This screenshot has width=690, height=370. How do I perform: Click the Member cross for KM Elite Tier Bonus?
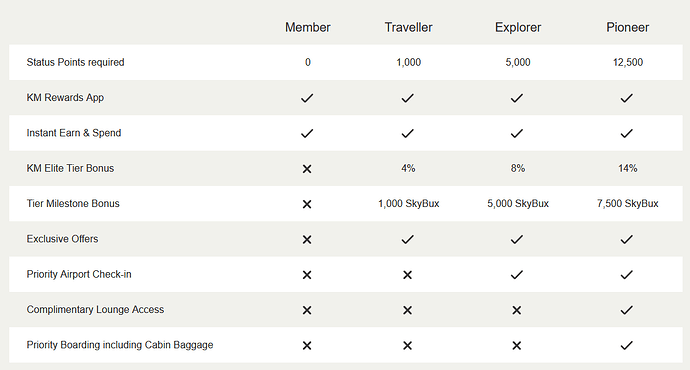click(x=307, y=169)
